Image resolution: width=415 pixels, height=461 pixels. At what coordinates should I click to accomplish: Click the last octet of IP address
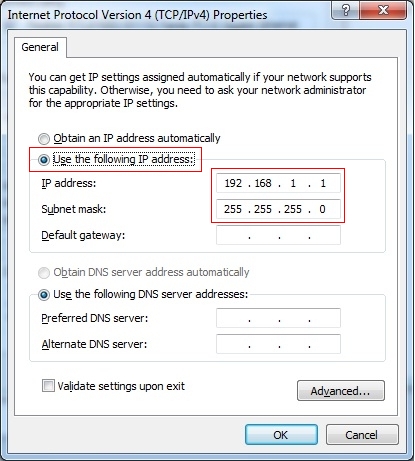coord(323,183)
